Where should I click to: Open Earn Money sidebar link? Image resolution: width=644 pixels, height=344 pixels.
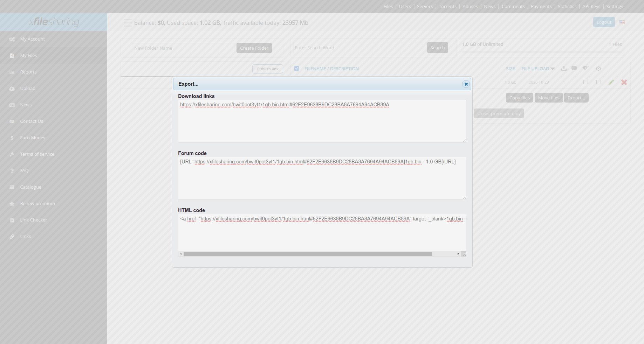point(33,138)
